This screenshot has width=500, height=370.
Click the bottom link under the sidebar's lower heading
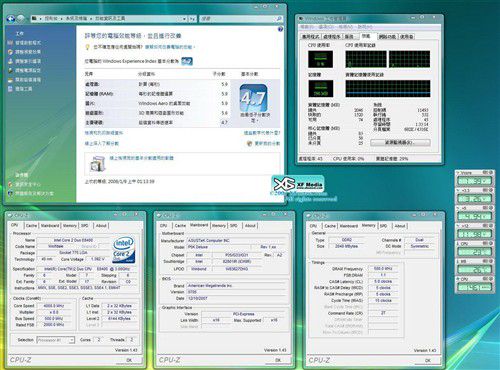(x=34, y=193)
